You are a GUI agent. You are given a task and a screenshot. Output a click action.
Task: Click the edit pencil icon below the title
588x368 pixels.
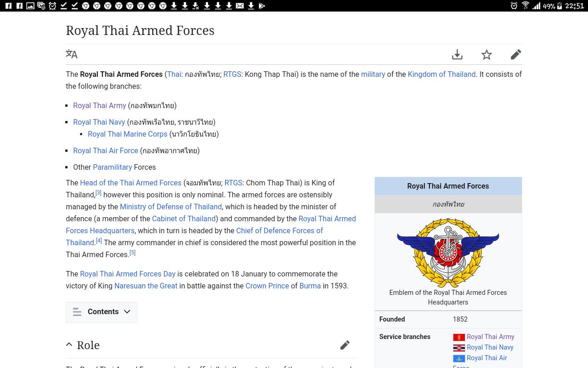tap(516, 55)
